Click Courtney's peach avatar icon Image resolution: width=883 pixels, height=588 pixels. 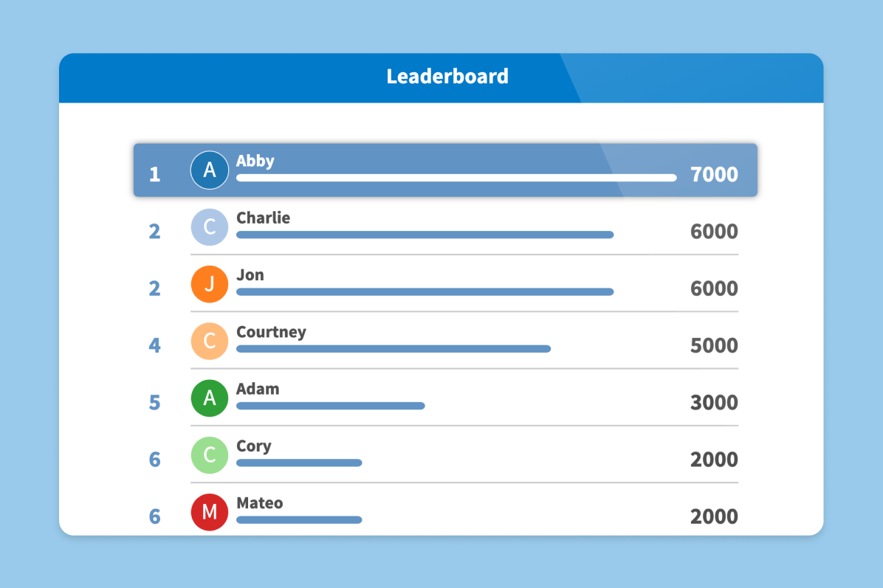(210, 341)
